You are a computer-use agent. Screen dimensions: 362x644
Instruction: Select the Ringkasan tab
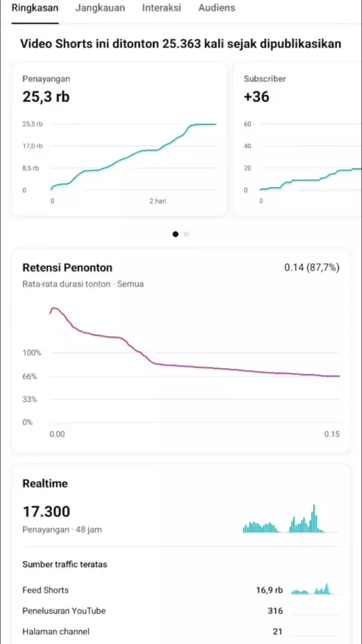click(x=35, y=8)
